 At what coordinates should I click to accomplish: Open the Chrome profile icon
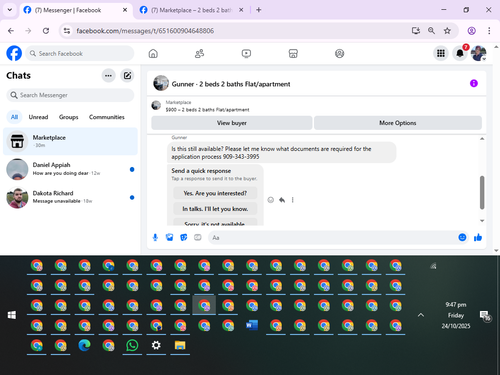tap(471, 31)
